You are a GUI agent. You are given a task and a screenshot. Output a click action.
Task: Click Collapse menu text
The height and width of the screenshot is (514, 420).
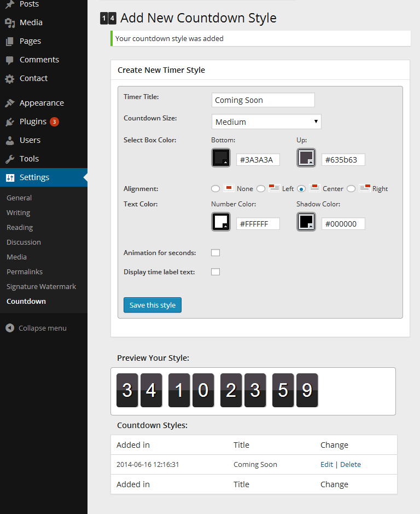click(43, 328)
